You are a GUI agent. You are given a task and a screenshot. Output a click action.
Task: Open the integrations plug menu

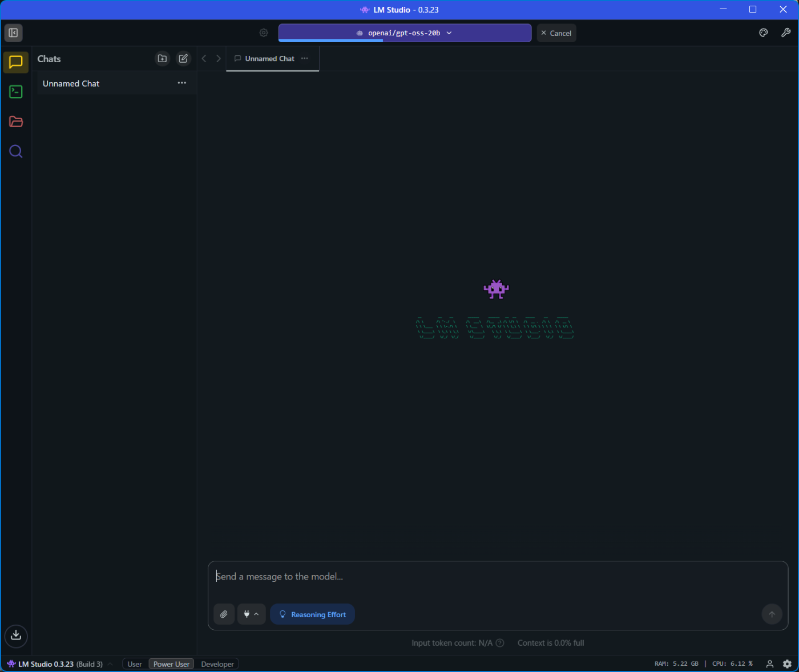coord(251,614)
